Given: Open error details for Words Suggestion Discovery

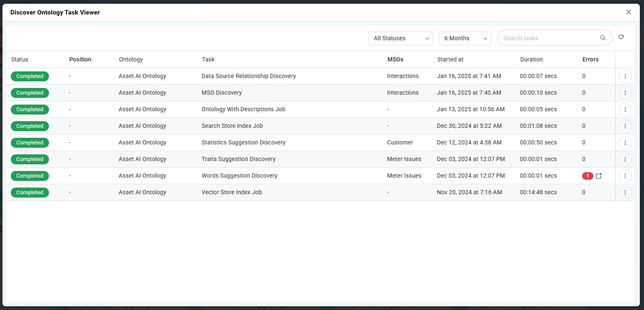Looking at the screenshot, I should tap(599, 176).
